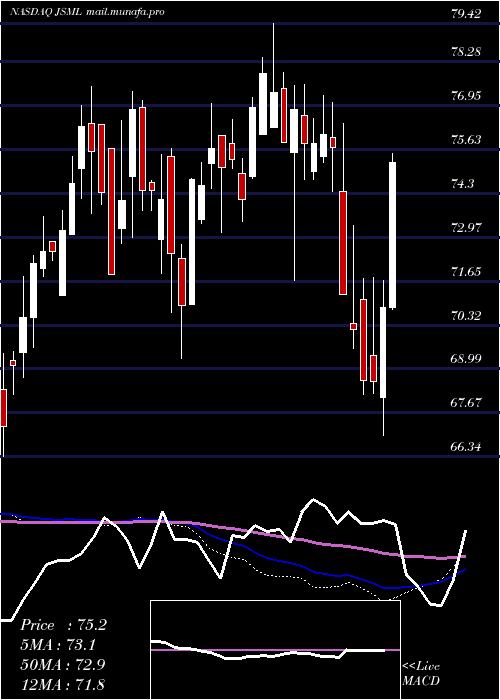Click the 12MA : 71.8 readout
Screen dimensions: 500x700
(x=63, y=684)
